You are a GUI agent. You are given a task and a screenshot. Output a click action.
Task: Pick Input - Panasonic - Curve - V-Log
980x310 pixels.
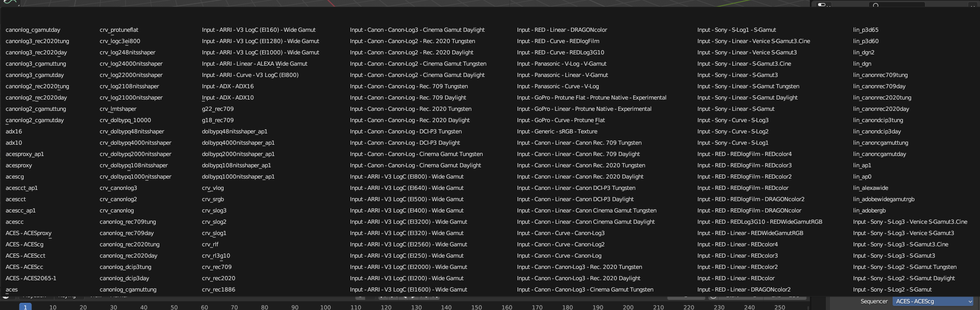tap(558, 86)
